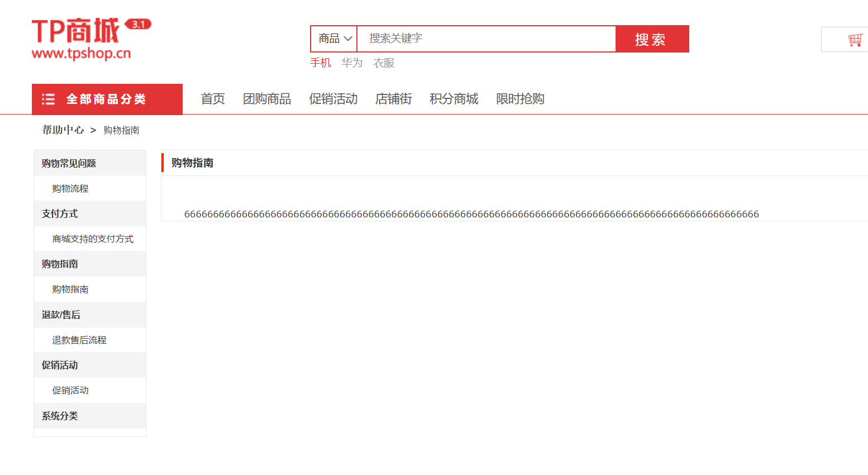Viewport: 868px width, 475px height.
Task: Expand the 商品 search type dropdown
Action: coord(333,39)
